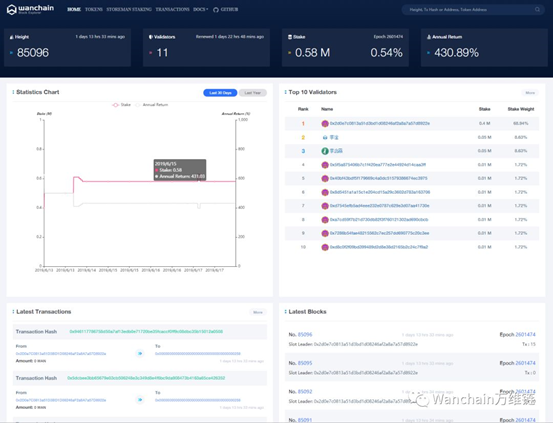Viewport: 553px width, 423px height.
Task: Click the More button in Top 10 Validators
Action: coord(530,93)
